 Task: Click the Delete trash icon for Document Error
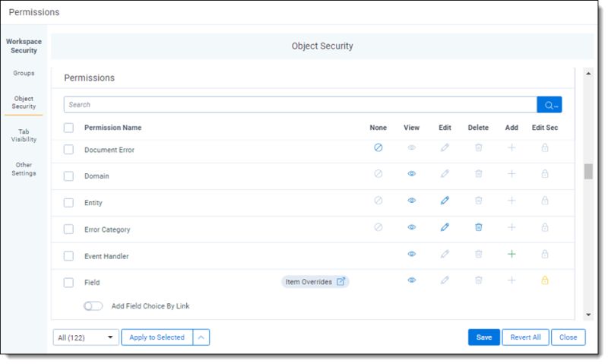479,147
